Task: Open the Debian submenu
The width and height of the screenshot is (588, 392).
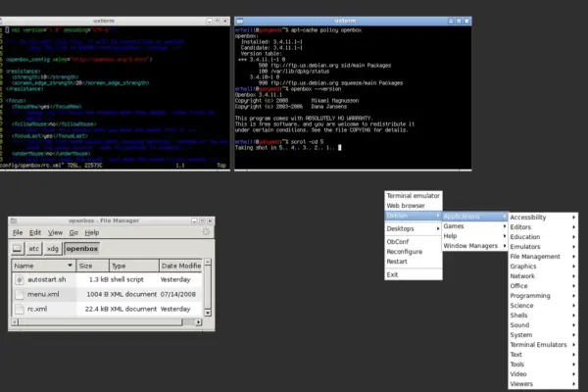Action: [x=413, y=216]
